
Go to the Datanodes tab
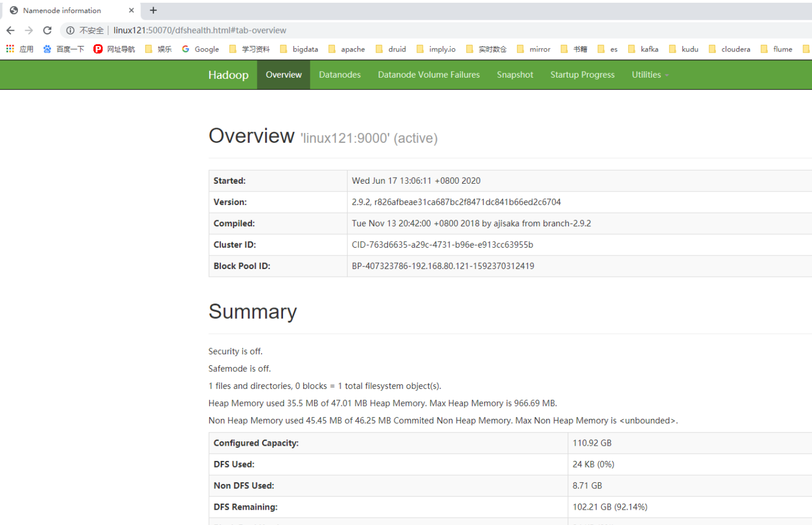340,75
